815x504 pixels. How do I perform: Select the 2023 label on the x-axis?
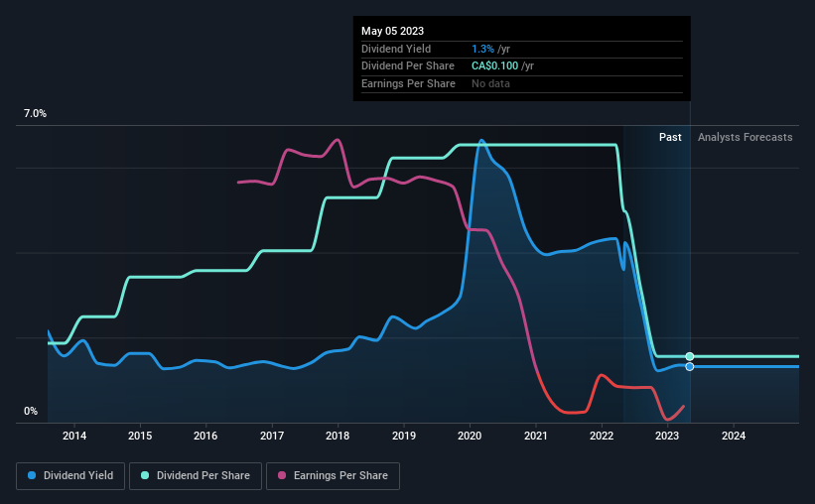pos(667,436)
